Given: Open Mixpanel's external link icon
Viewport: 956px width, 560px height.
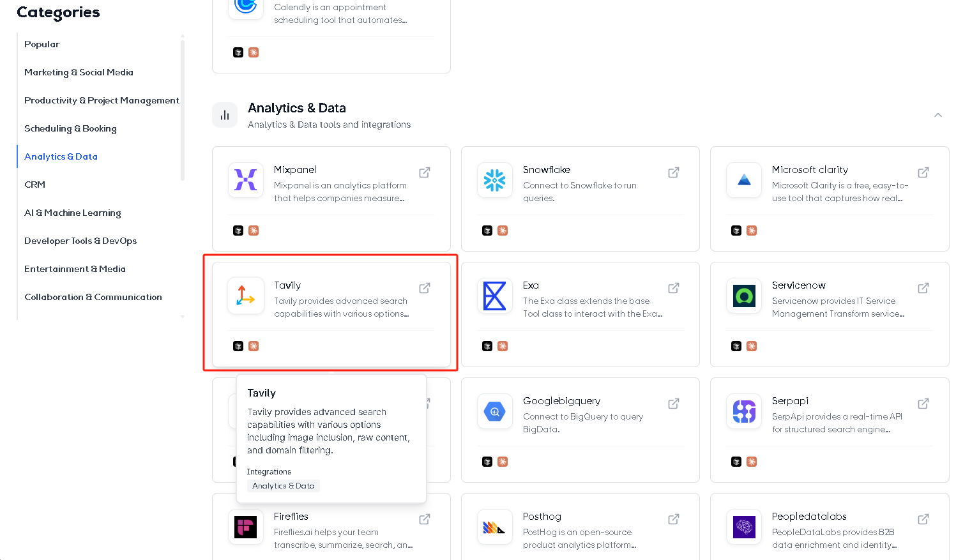Looking at the screenshot, I should [x=425, y=172].
